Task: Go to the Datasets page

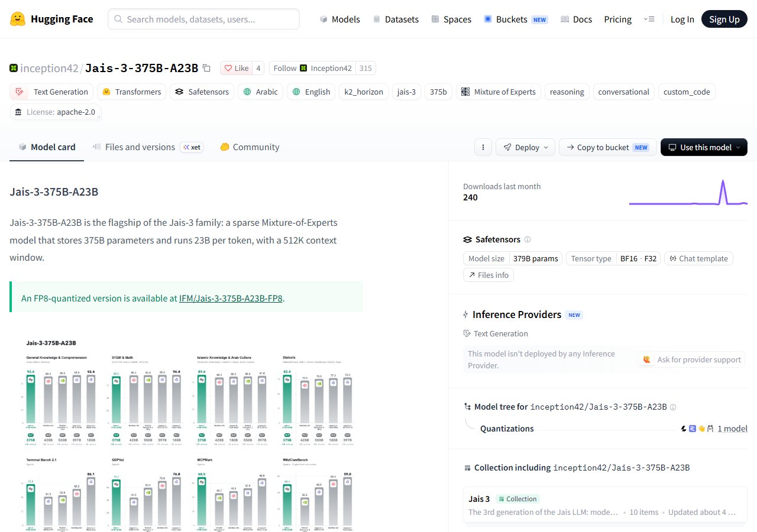Action: coord(396,19)
